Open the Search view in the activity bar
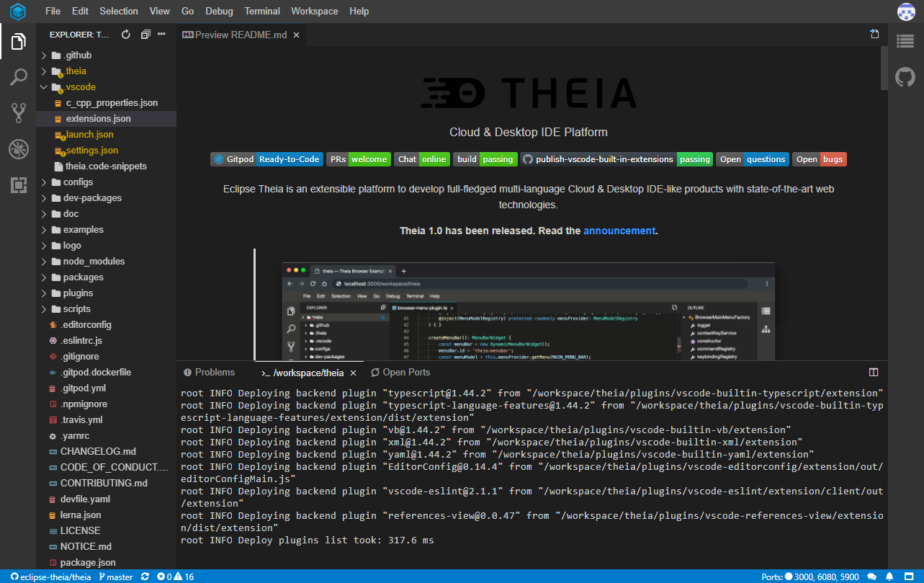The width and height of the screenshot is (924, 583). coord(18,76)
